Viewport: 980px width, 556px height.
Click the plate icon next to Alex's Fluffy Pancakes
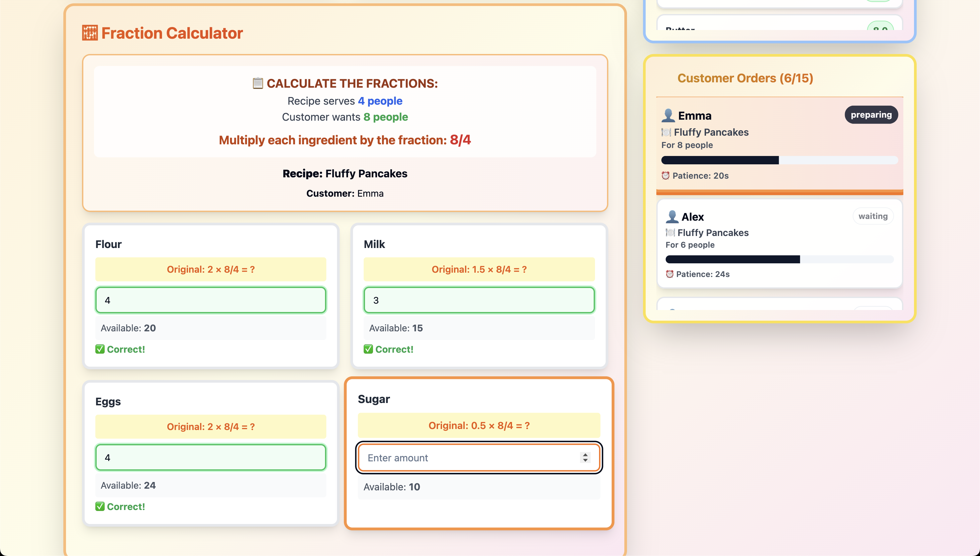pyautogui.click(x=670, y=233)
